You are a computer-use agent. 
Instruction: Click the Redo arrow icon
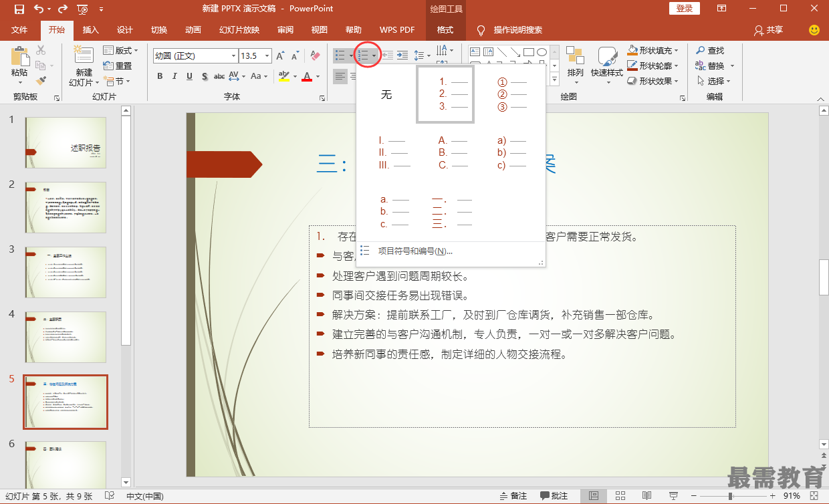tap(63, 9)
